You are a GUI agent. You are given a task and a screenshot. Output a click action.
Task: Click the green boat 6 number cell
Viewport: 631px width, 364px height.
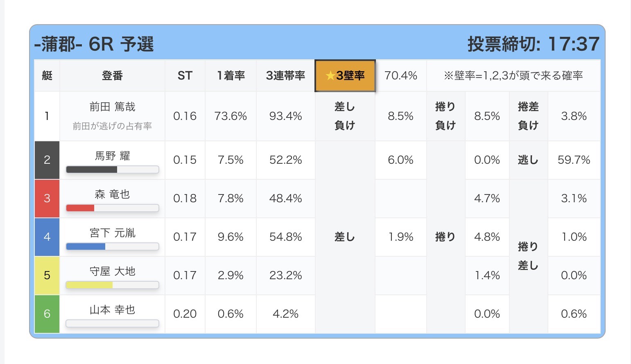coord(47,314)
